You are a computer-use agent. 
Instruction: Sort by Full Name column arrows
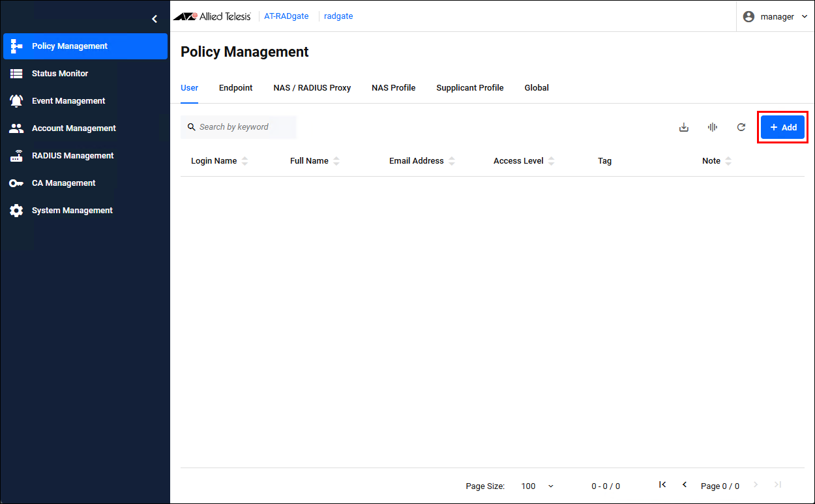tap(336, 161)
